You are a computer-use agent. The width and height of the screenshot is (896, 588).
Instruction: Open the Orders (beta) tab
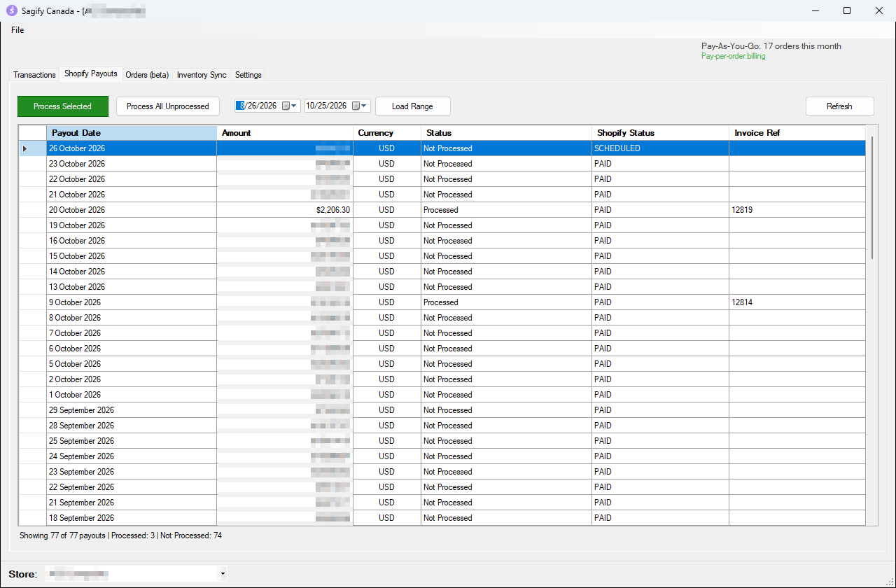pos(147,75)
